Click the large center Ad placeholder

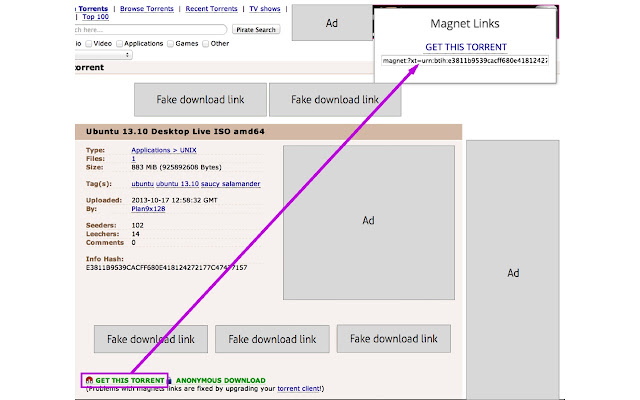[369, 222]
